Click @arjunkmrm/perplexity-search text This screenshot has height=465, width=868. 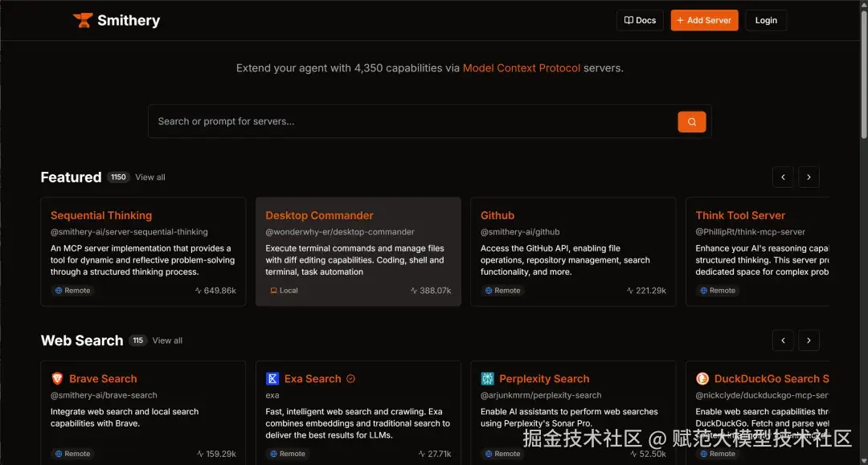[541, 395]
